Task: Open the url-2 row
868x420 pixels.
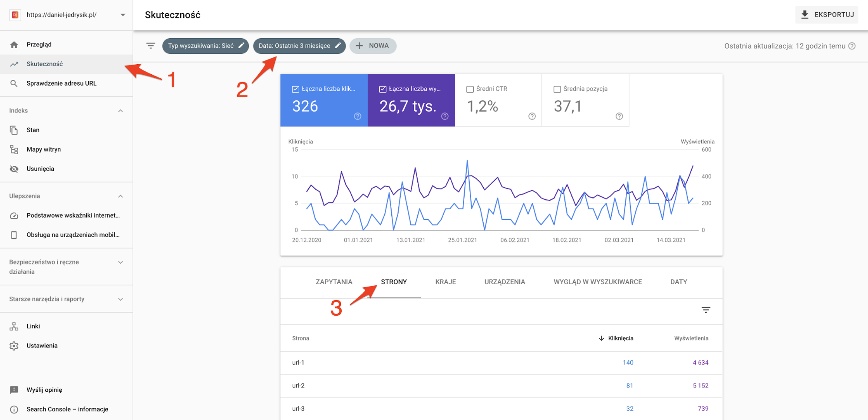Action: point(501,386)
